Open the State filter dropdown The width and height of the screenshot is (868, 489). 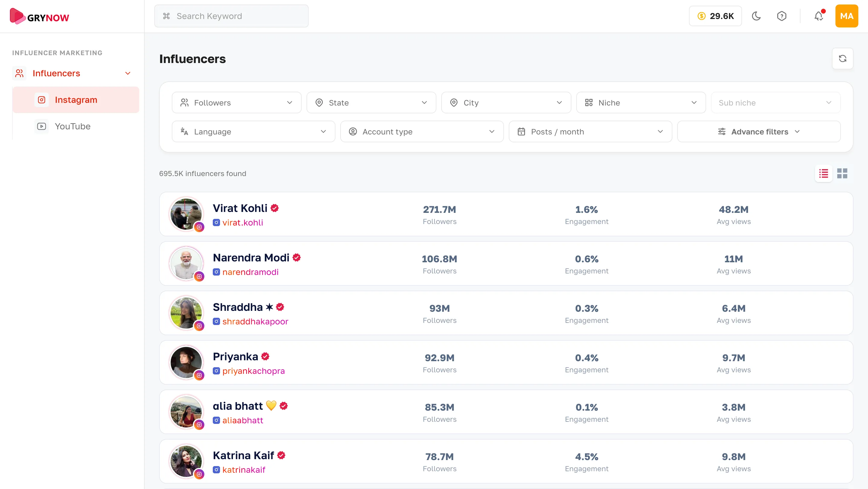click(x=371, y=103)
